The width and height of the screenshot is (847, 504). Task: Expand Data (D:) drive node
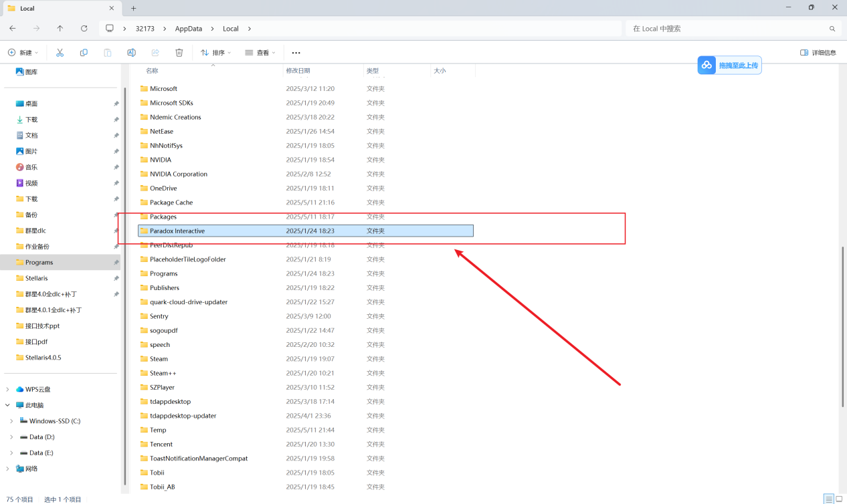pyautogui.click(x=11, y=437)
